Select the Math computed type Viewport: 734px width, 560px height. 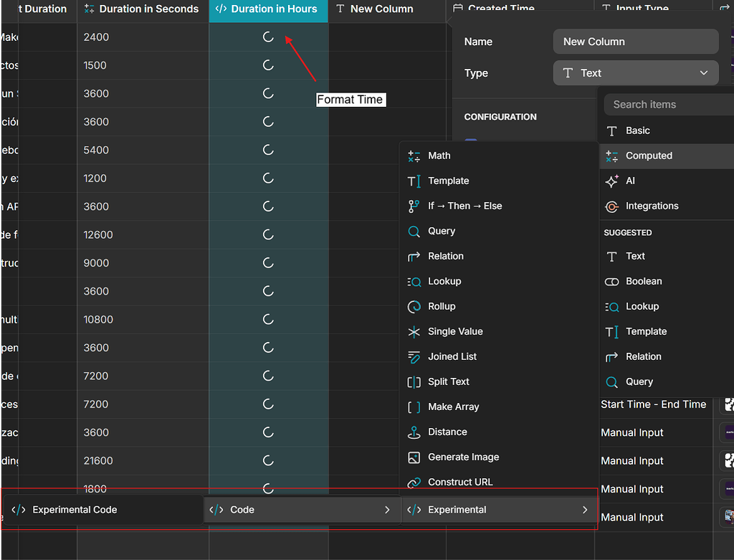(x=439, y=156)
